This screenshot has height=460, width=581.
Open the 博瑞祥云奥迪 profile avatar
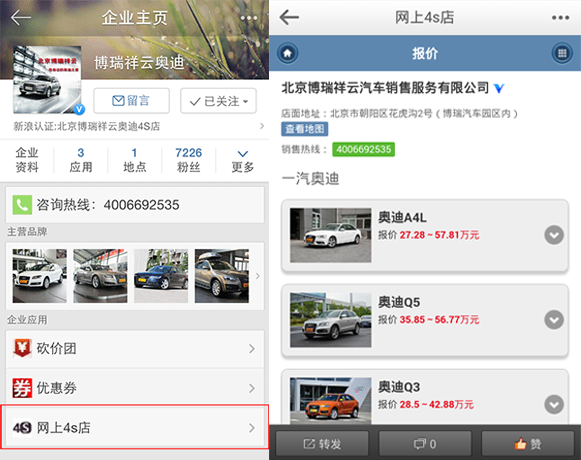pyautogui.click(x=47, y=79)
